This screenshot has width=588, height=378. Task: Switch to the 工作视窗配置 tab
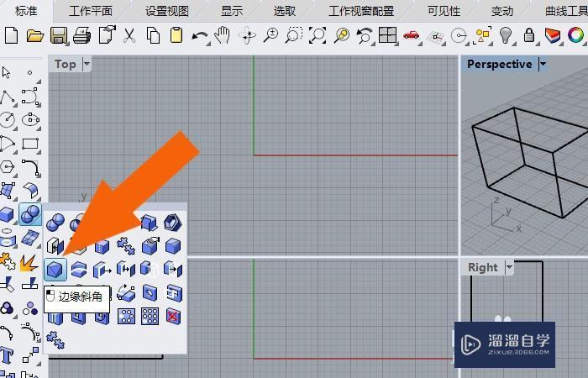361,11
